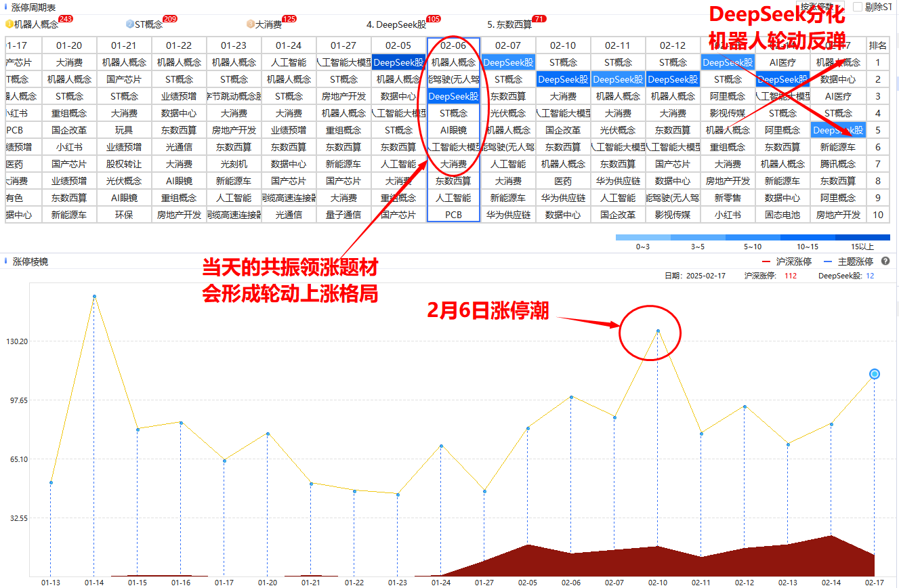Select the 量子通信 table cell
This screenshot has height=588, width=899.
(343, 215)
